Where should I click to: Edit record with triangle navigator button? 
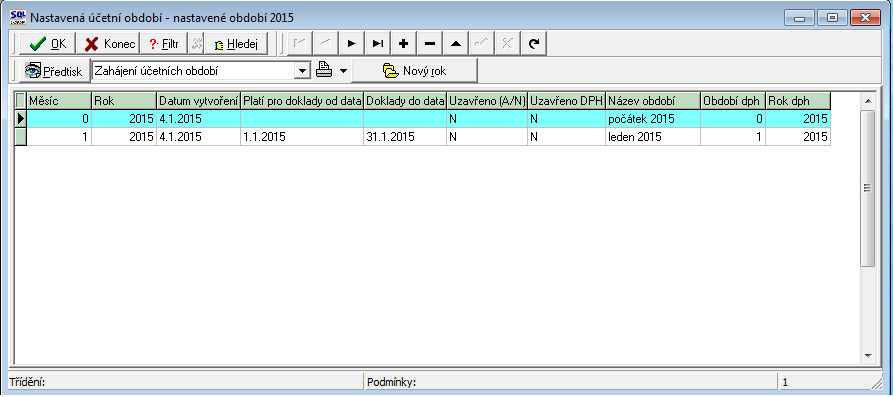click(456, 43)
